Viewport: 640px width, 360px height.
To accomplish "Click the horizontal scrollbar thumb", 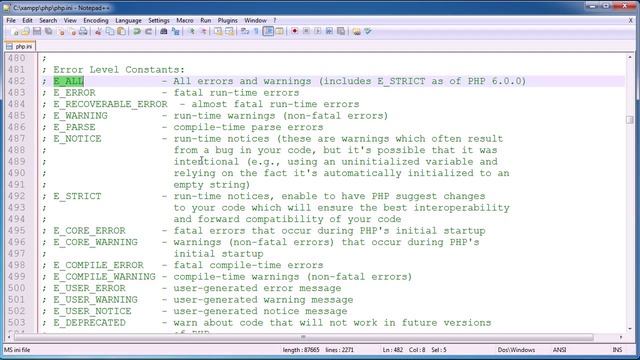I will [303, 337].
